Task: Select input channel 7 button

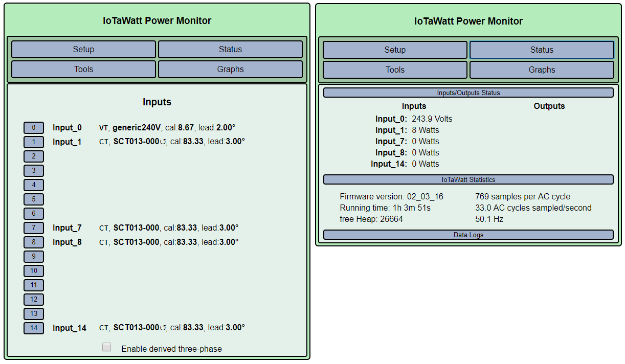Action: 34,228
